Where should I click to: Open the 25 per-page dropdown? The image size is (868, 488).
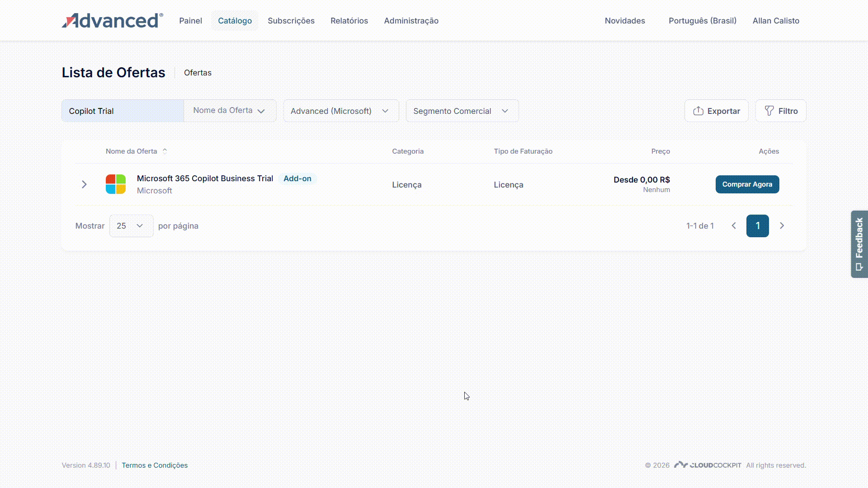pyautogui.click(x=131, y=226)
